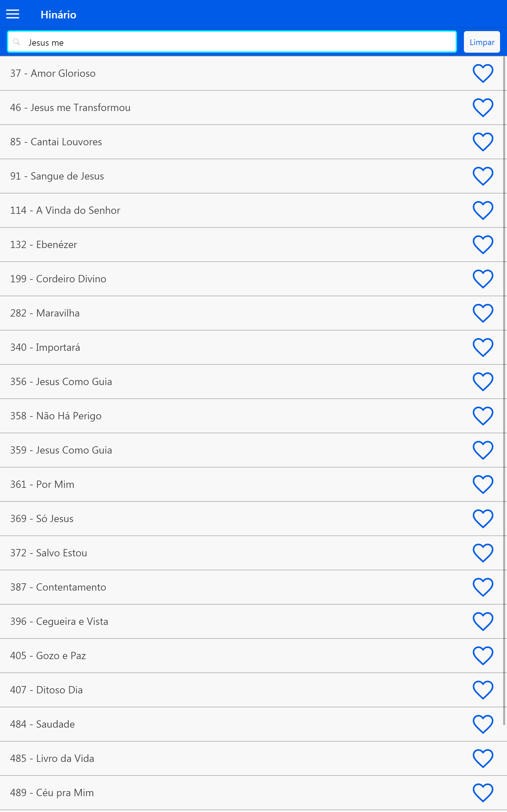
Task: Toggle heart for Jesus me Transformou
Action: pos(483,108)
